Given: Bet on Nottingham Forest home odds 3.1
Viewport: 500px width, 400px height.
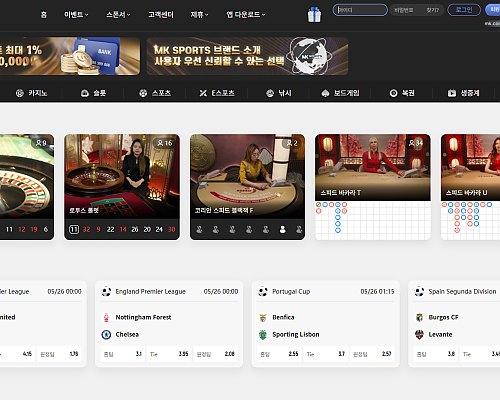Looking at the screenshot, I should (x=122, y=354).
